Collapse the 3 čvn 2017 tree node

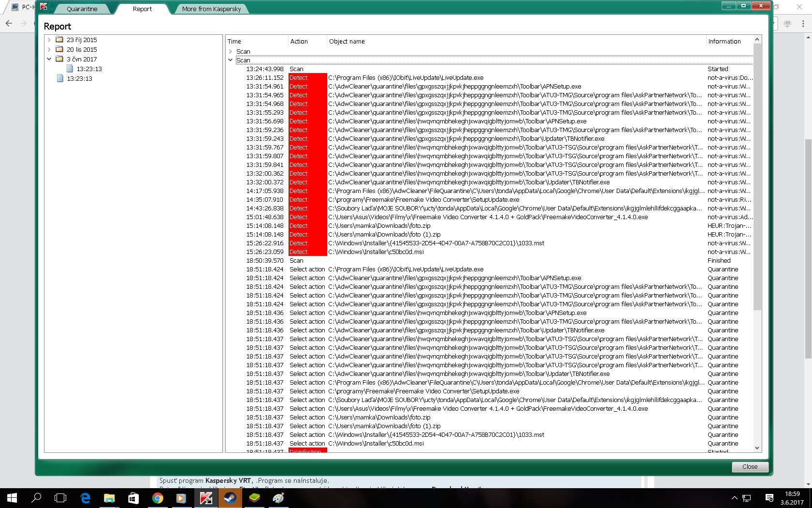[49, 59]
